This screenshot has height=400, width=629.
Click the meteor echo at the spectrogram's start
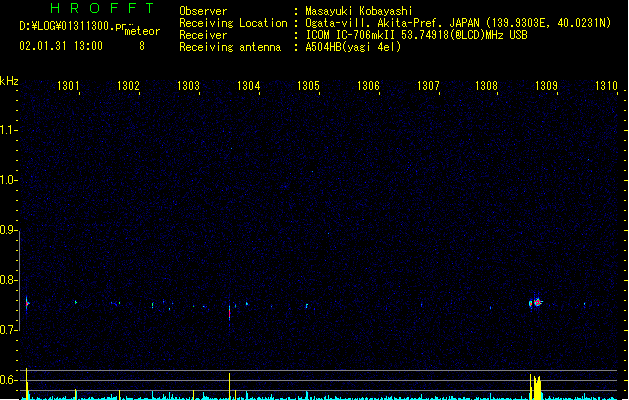[x=27, y=303]
